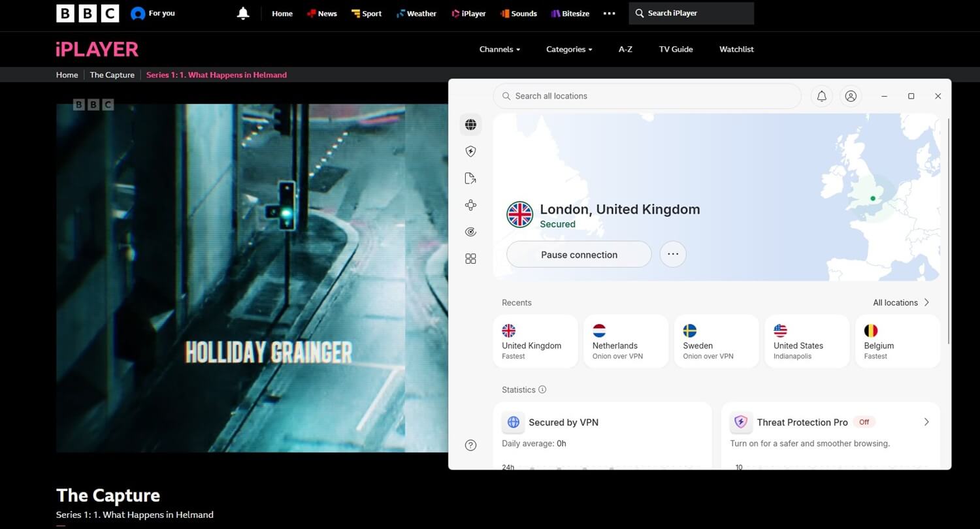Screen dimensions: 980x529
Task: Click the episode video player
Action: coord(252,278)
